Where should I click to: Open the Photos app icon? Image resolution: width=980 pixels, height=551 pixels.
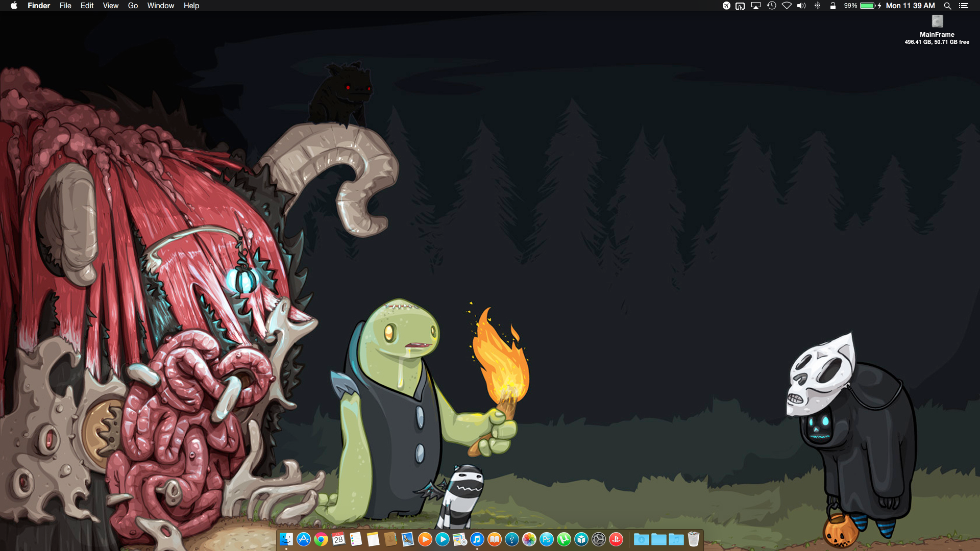pyautogui.click(x=529, y=539)
